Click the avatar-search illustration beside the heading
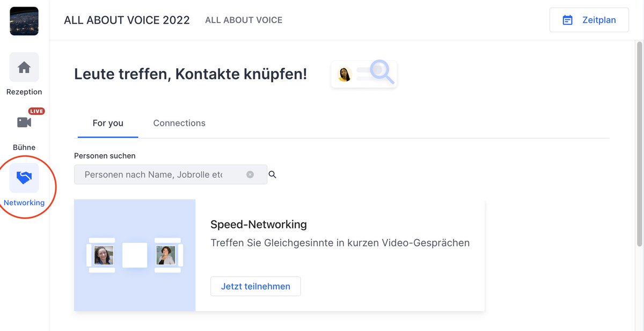 (364, 74)
